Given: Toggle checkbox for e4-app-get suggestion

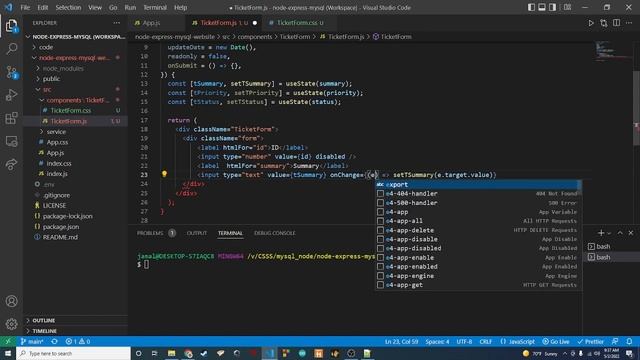Looking at the screenshot, I should click(x=380, y=285).
